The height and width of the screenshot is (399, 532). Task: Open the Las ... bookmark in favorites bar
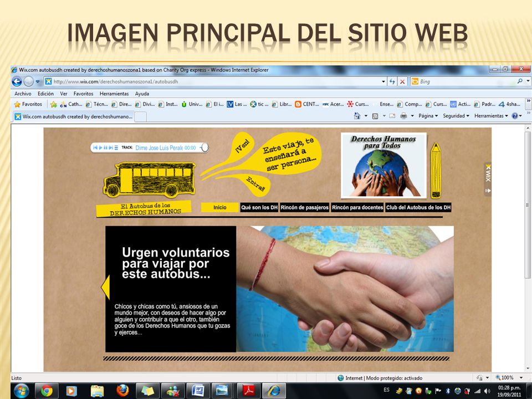pyautogui.click(x=237, y=104)
